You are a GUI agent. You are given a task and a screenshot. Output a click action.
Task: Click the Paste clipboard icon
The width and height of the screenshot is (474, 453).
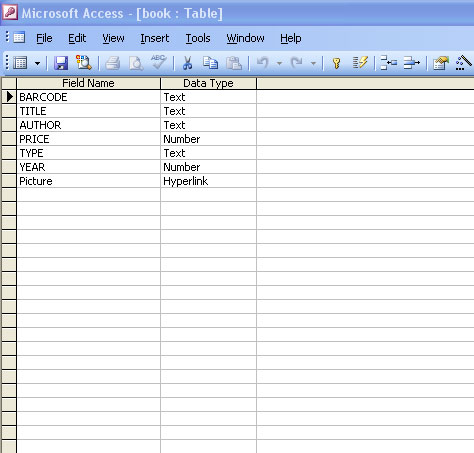click(x=234, y=63)
